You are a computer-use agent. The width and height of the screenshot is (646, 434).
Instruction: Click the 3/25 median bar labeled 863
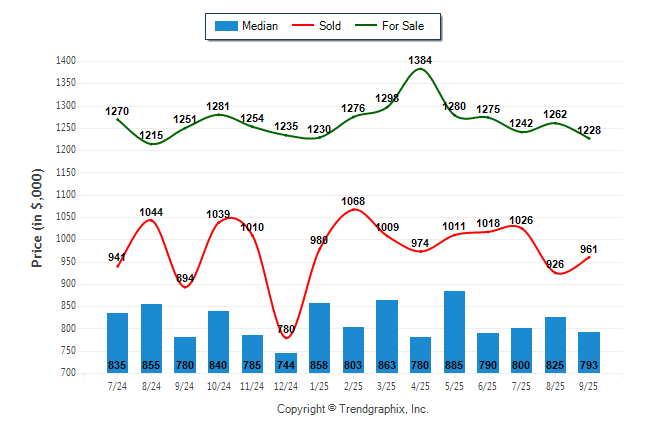(386, 336)
